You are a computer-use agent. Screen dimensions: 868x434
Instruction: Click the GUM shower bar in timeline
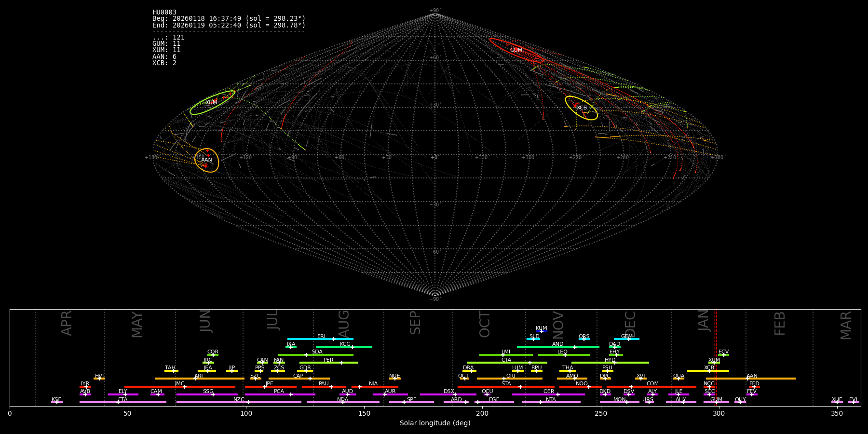[x=716, y=402]
